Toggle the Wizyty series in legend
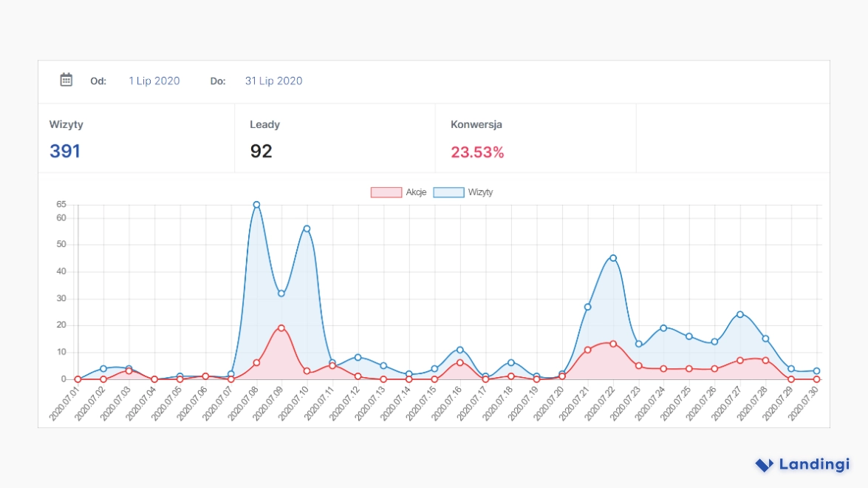 pos(480,192)
